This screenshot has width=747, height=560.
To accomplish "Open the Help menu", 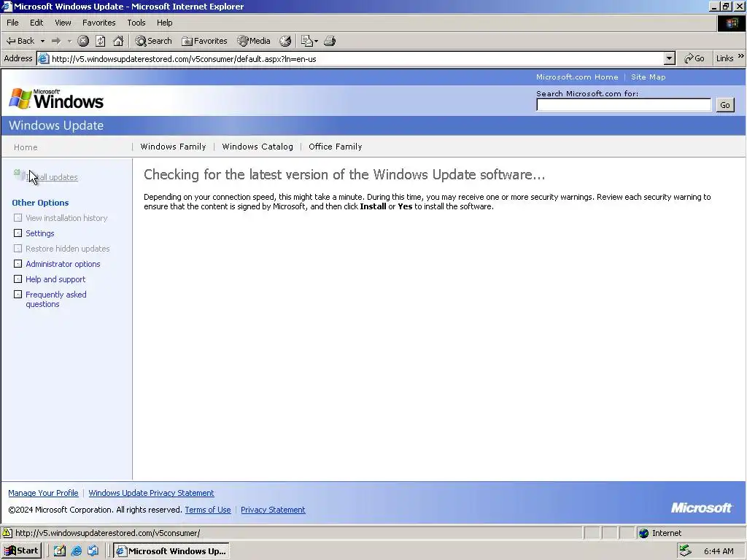I will click(164, 23).
